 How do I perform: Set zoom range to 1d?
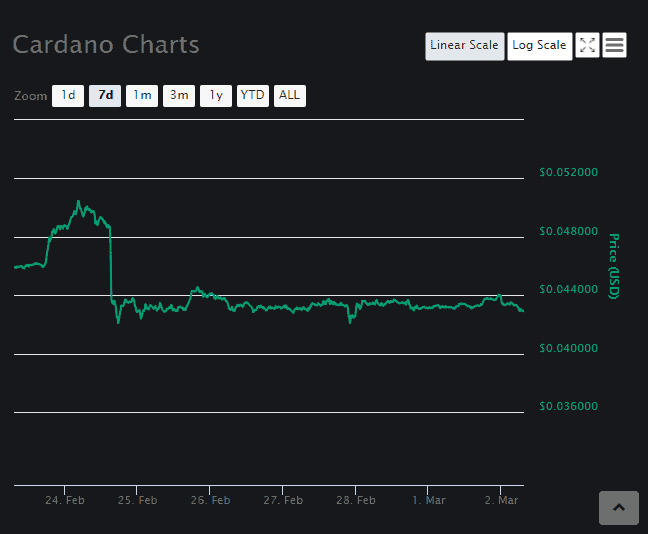(68, 96)
